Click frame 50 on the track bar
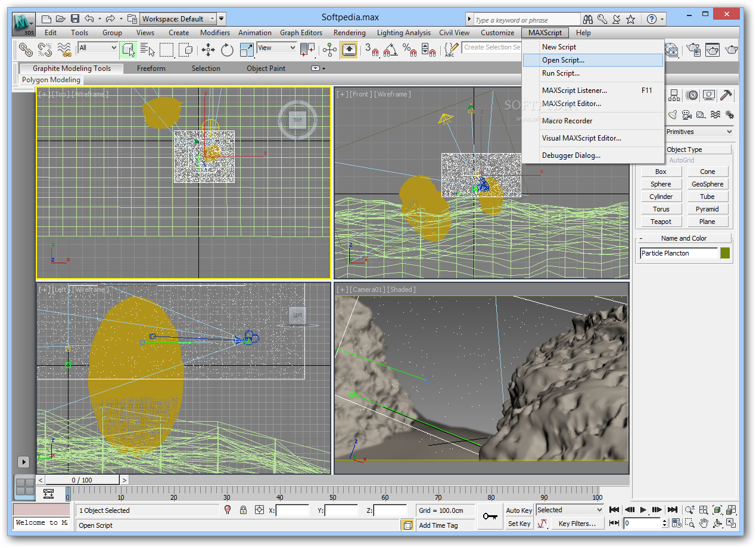Viewport: 756px width, 548px height. 332,493
